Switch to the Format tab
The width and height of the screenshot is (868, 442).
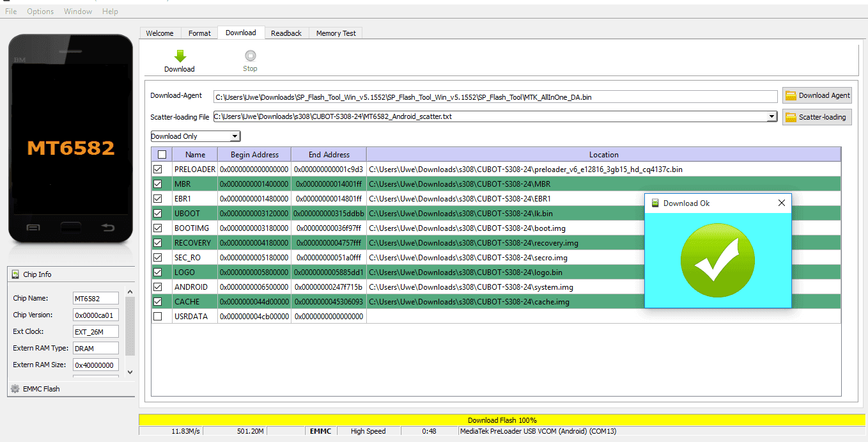pyautogui.click(x=199, y=33)
